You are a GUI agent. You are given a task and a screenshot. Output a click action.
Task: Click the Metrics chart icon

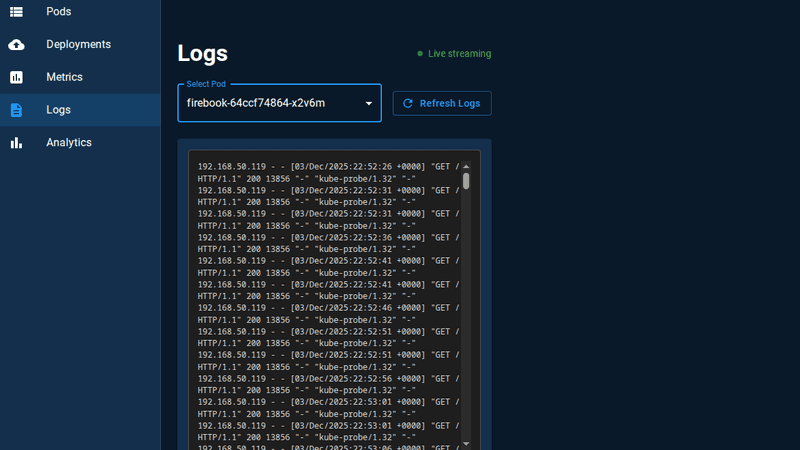(x=16, y=77)
